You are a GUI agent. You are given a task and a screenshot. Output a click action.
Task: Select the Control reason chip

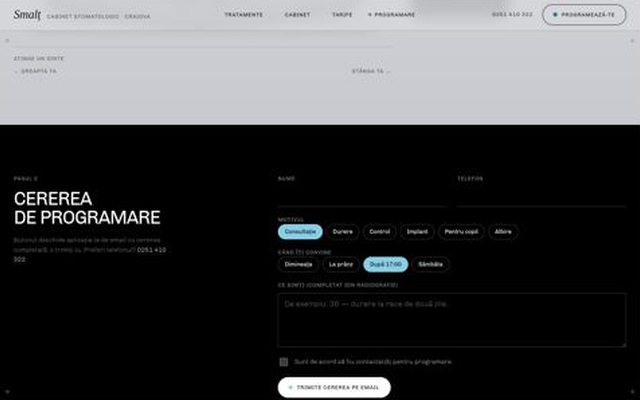[380, 232]
